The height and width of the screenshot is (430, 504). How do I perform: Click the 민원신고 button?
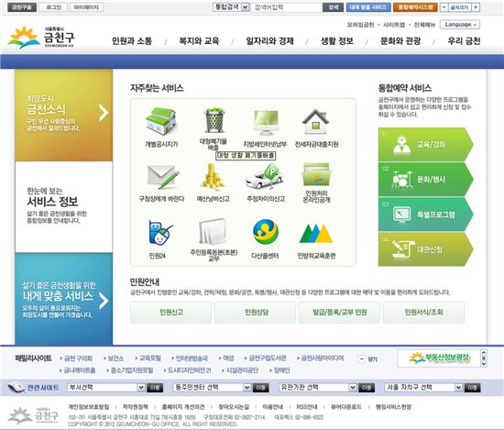coord(171,312)
